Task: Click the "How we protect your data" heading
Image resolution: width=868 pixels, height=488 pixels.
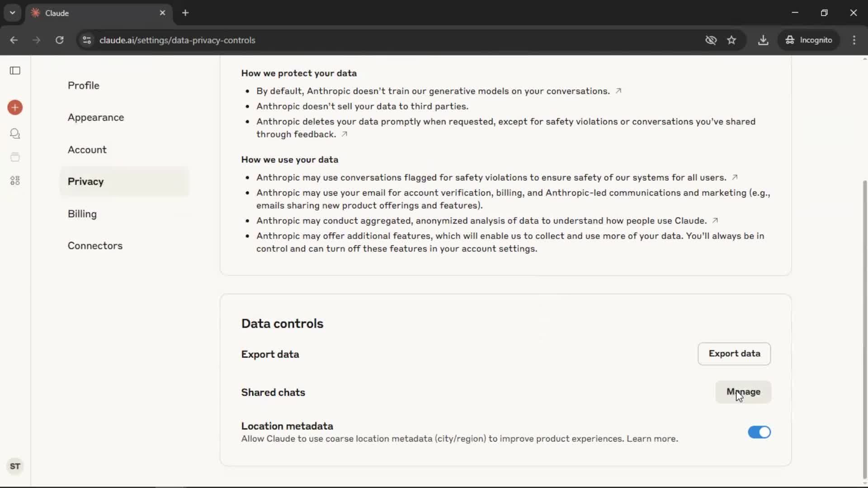Action: (x=299, y=73)
